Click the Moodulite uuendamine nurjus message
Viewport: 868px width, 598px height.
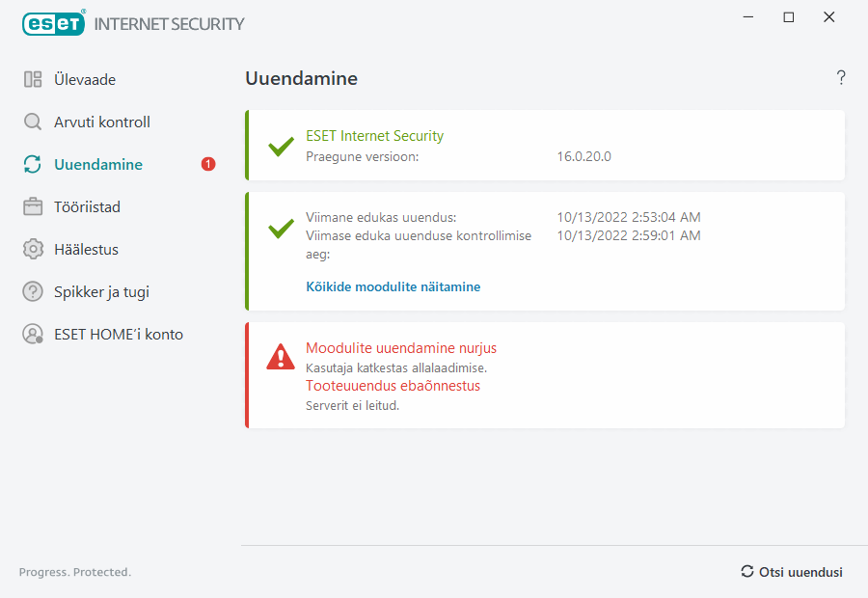coord(401,348)
